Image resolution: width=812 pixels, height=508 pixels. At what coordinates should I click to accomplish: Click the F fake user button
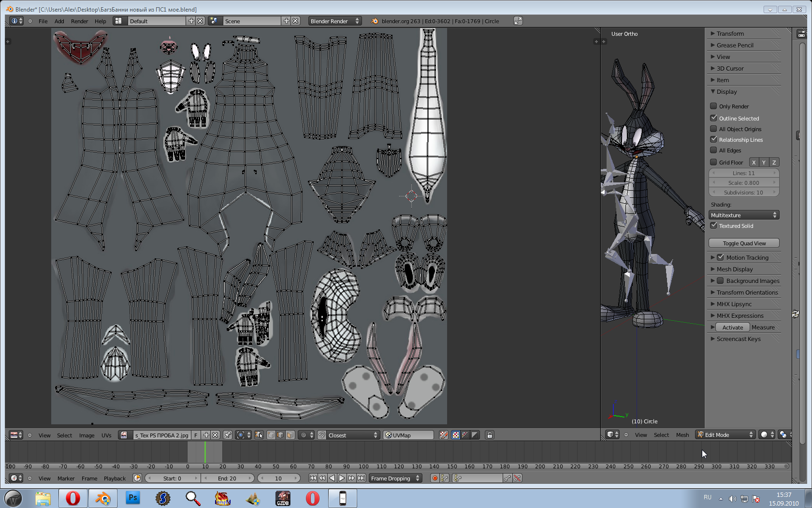click(x=196, y=435)
